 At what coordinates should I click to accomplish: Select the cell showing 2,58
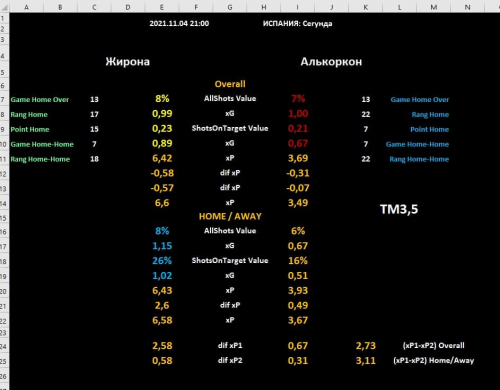pos(162,346)
